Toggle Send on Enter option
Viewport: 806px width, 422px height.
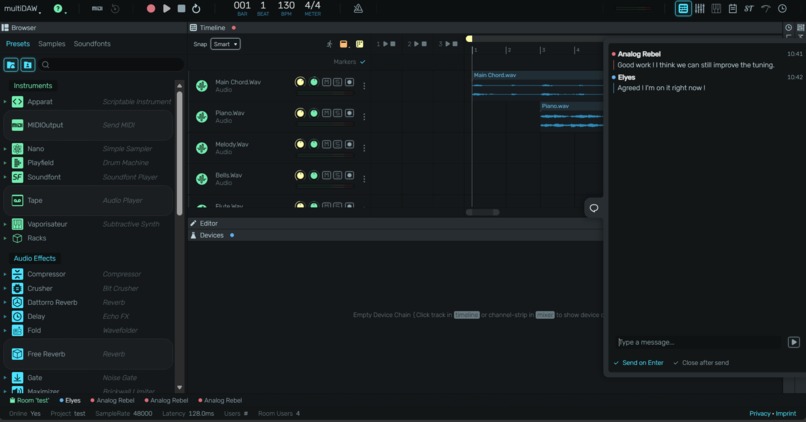coord(638,363)
